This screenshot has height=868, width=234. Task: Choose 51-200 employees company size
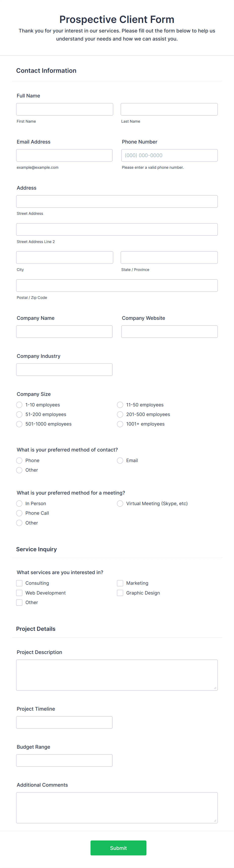19,414
